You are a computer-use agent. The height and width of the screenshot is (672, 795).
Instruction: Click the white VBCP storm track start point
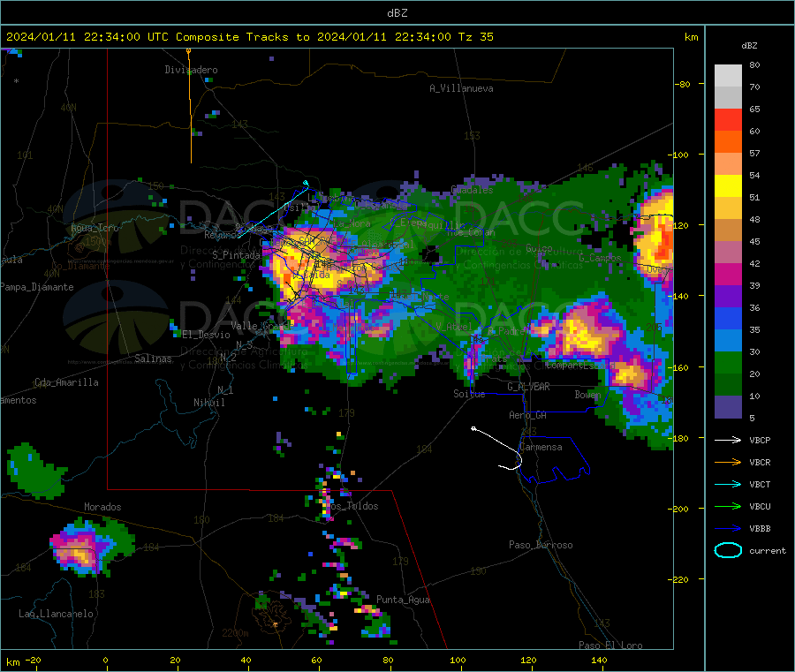473,429
